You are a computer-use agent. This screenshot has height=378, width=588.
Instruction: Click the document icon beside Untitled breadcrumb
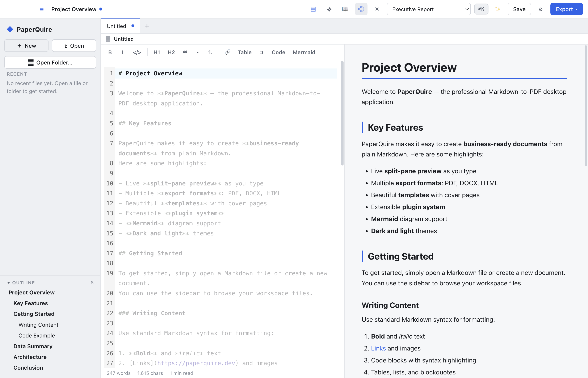tap(108, 39)
